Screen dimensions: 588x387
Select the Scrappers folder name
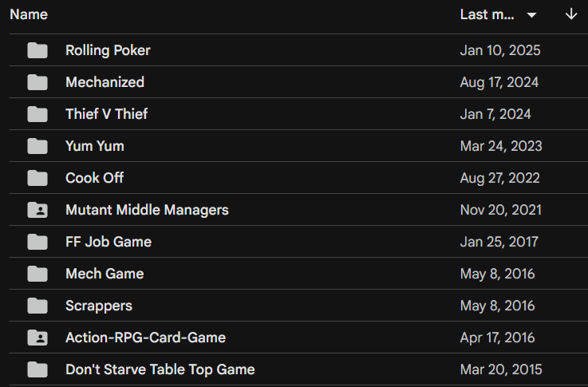(x=99, y=306)
